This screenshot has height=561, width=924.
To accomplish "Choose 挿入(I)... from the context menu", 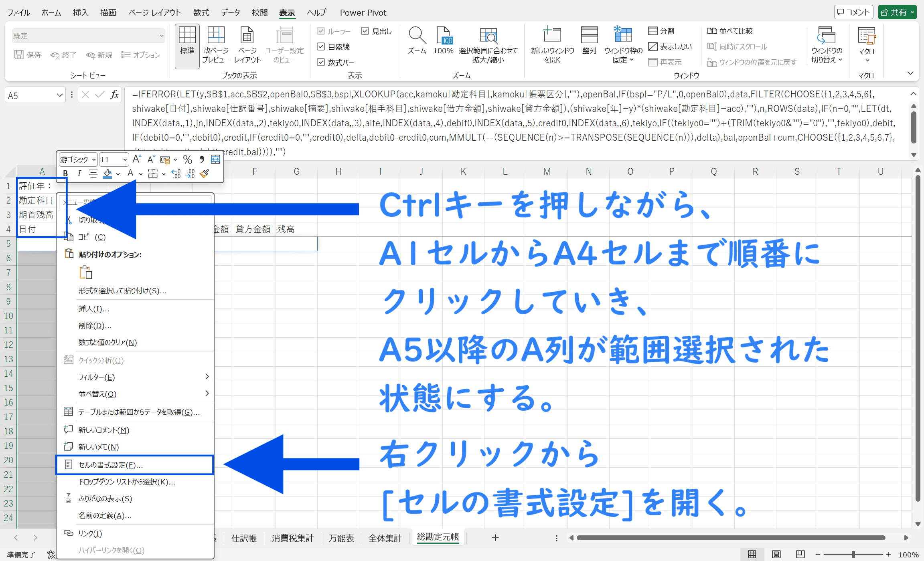I will click(135, 309).
